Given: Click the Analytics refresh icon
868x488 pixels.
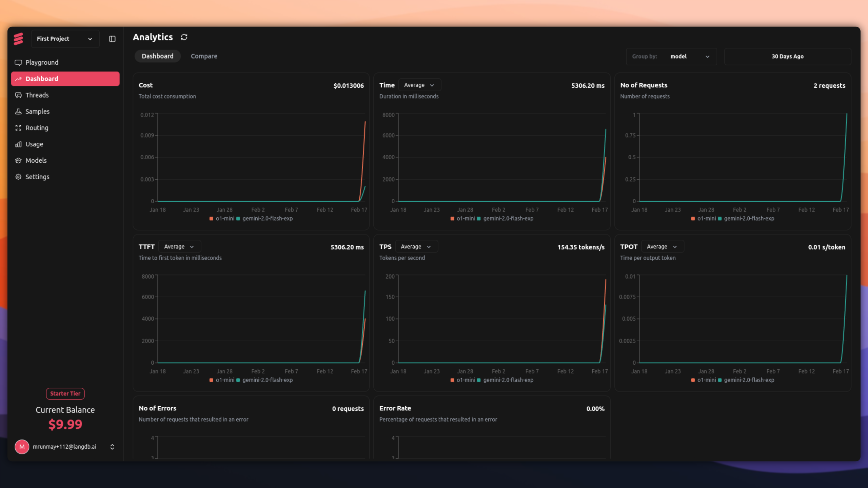Looking at the screenshot, I should [x=184, y=37].
